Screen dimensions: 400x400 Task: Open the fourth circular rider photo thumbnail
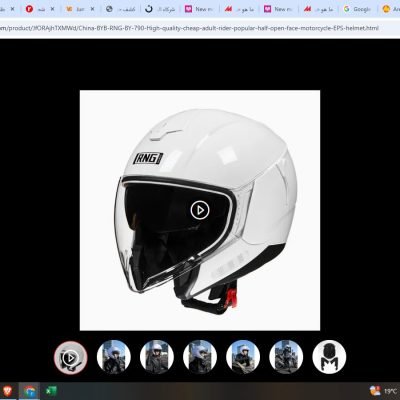(200, 357)
